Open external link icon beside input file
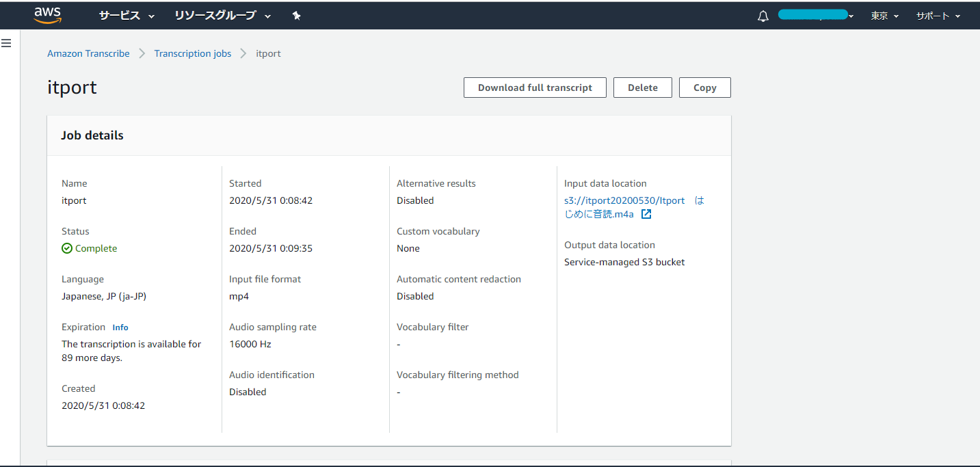 pyautogui.click(x=646, y=214)
